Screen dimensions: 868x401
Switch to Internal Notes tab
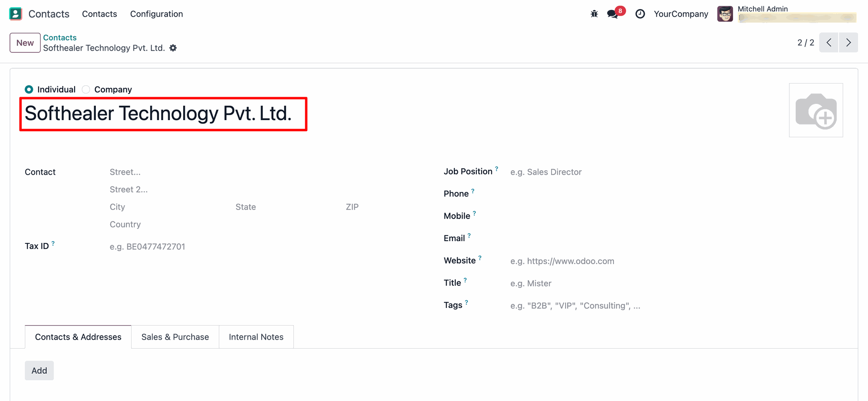tap(256, 337)
